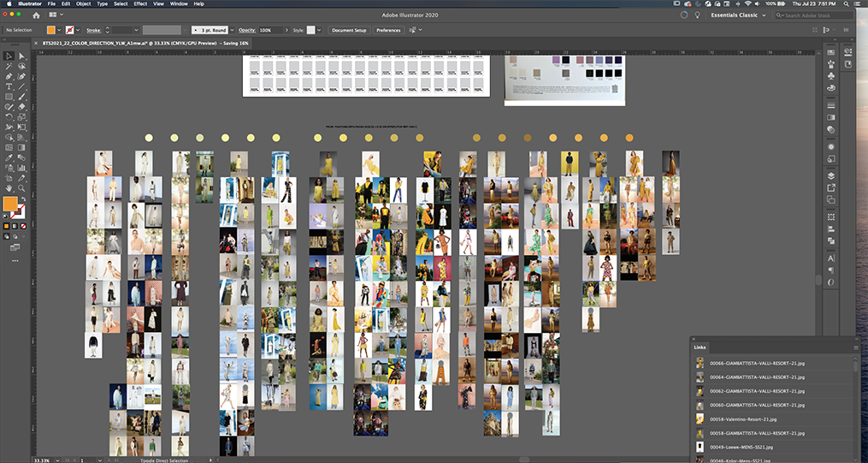Open the Effect menu
Viewport: 868px width, 463px height.
(140, 4)
